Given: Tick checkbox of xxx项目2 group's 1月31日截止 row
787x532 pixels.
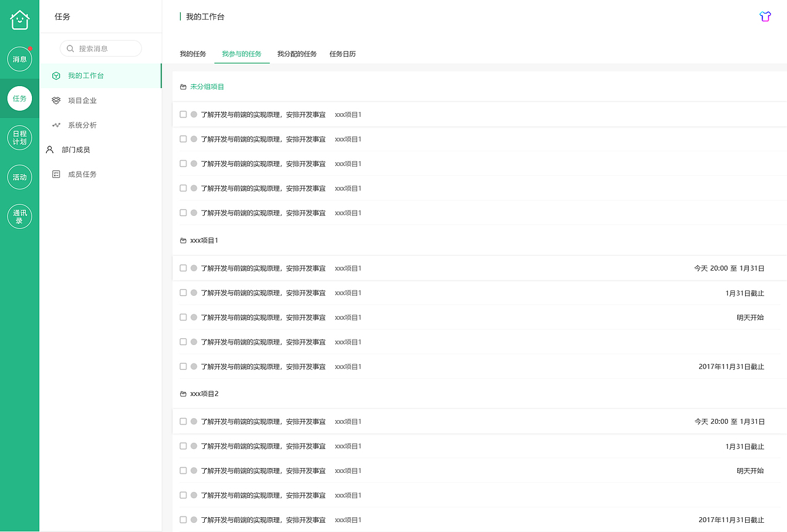Looking at the screenshot, I should coord(183,446).
